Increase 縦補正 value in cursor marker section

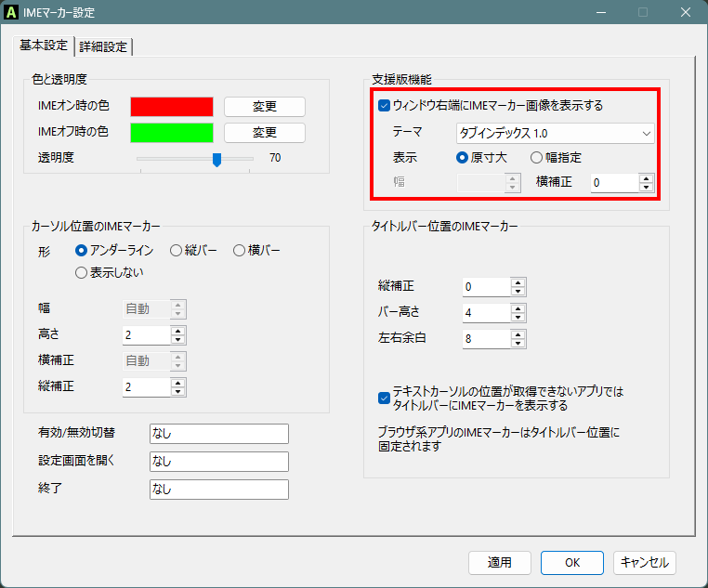coord(177,383)
